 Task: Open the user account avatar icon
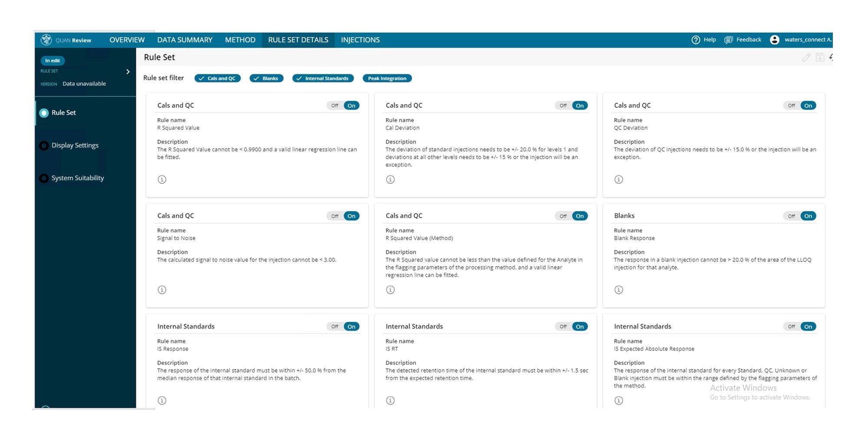point(775,40)
